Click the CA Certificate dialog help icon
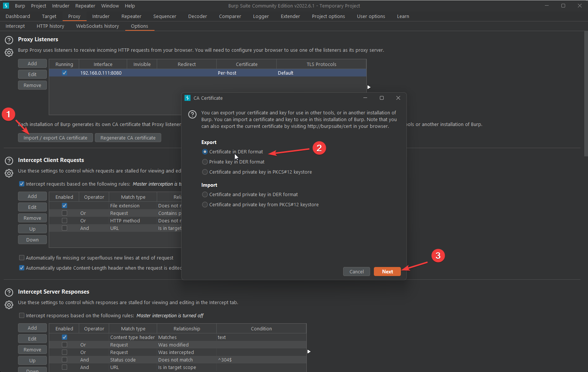The width and height of the screenshot is (588, 372). click(x=192, y=114)
